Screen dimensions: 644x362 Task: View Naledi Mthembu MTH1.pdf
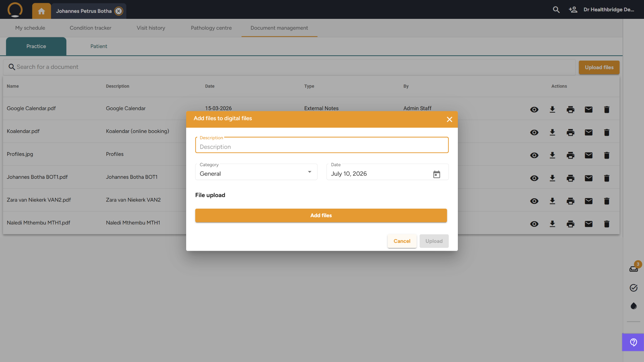pyautogui.click(x=534, y=224)
